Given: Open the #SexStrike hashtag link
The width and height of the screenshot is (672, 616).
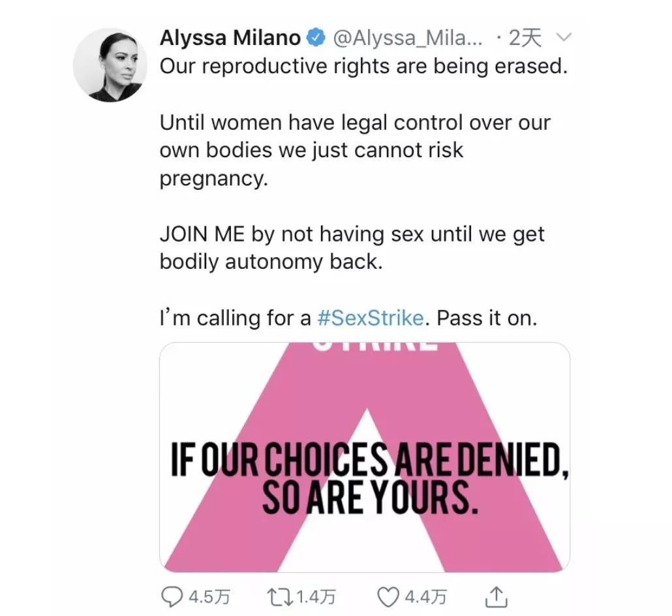Looking at the screenshot, I should click(371, 318).
